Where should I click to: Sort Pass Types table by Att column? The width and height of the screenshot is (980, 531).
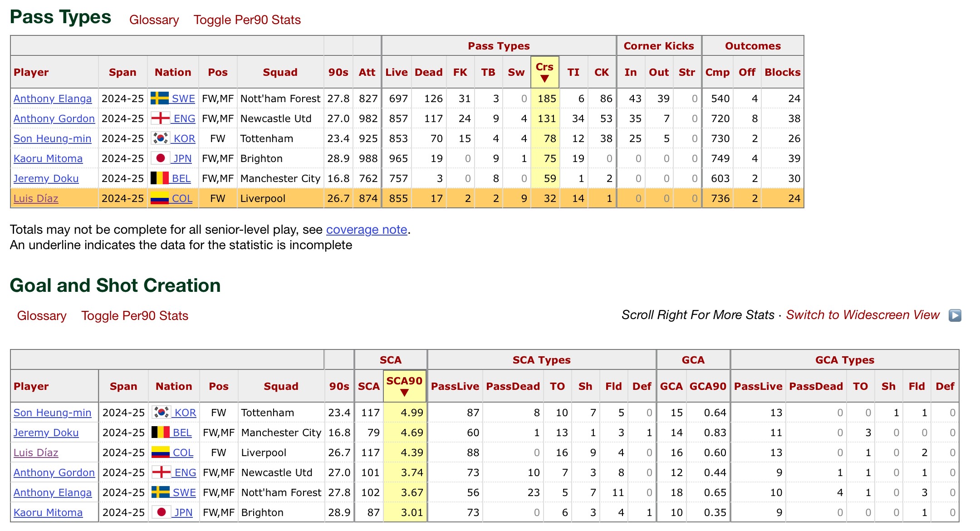(x=367, y=72)
